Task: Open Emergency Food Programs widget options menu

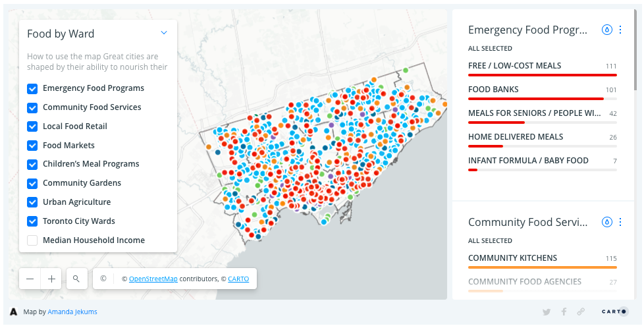Action: [x=620, y=30]
